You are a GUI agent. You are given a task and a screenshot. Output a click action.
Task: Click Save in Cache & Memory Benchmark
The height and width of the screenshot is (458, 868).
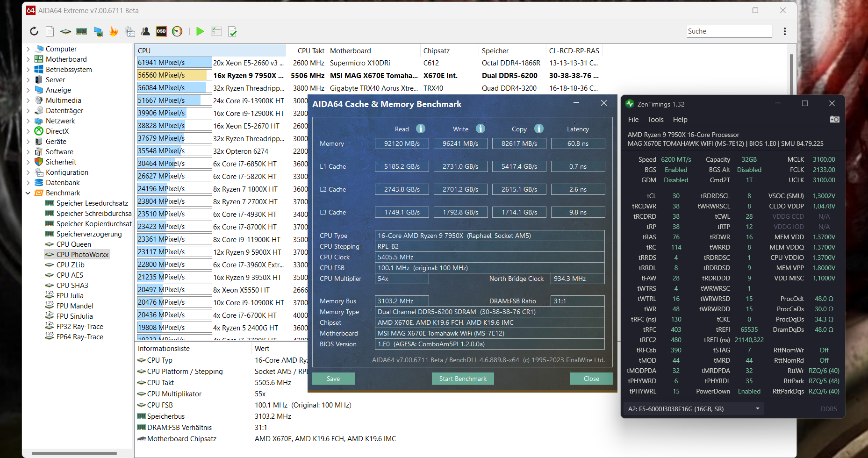point(333,379)
